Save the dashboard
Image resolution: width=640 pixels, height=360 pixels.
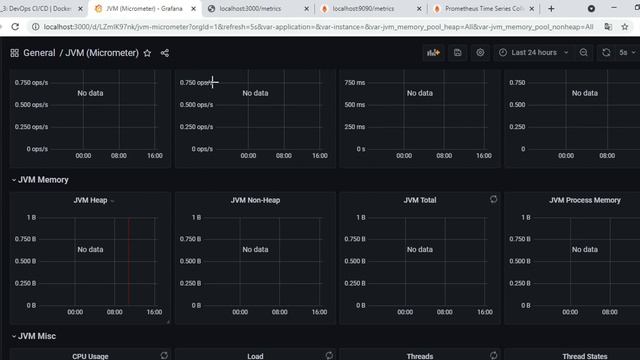point(458,53)
